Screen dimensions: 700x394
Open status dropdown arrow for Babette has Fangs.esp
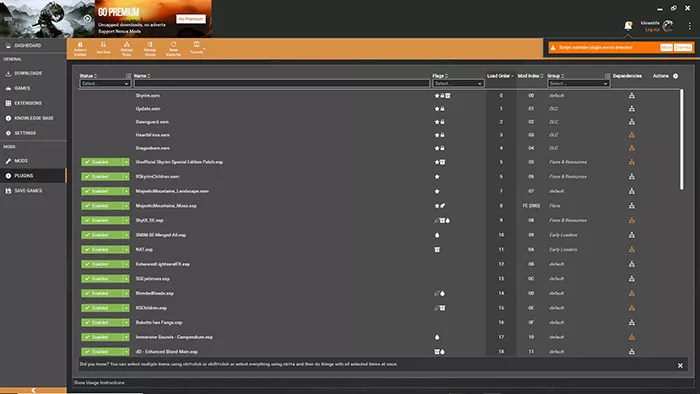tap(126, 322)
